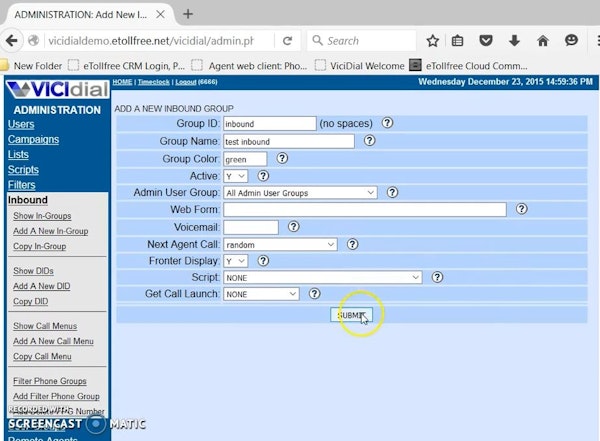
Task: Click the smiley face toolbar icon
Action: point(571,40)
